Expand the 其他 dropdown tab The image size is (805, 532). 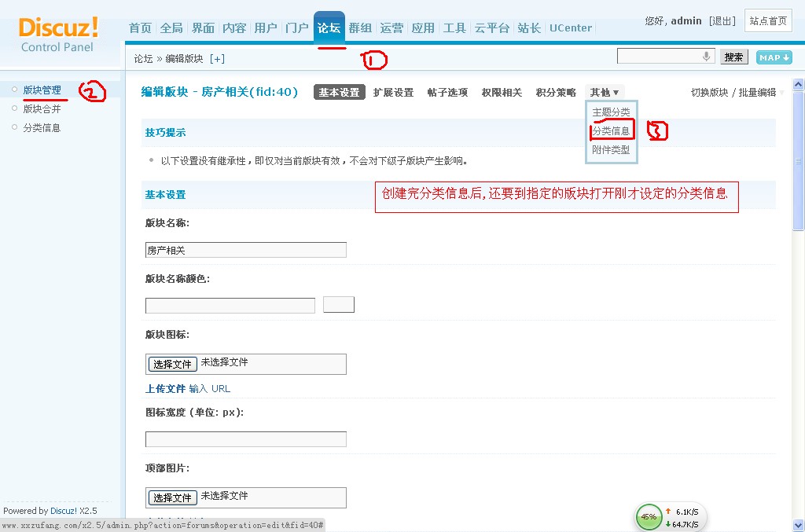(605, 93)
